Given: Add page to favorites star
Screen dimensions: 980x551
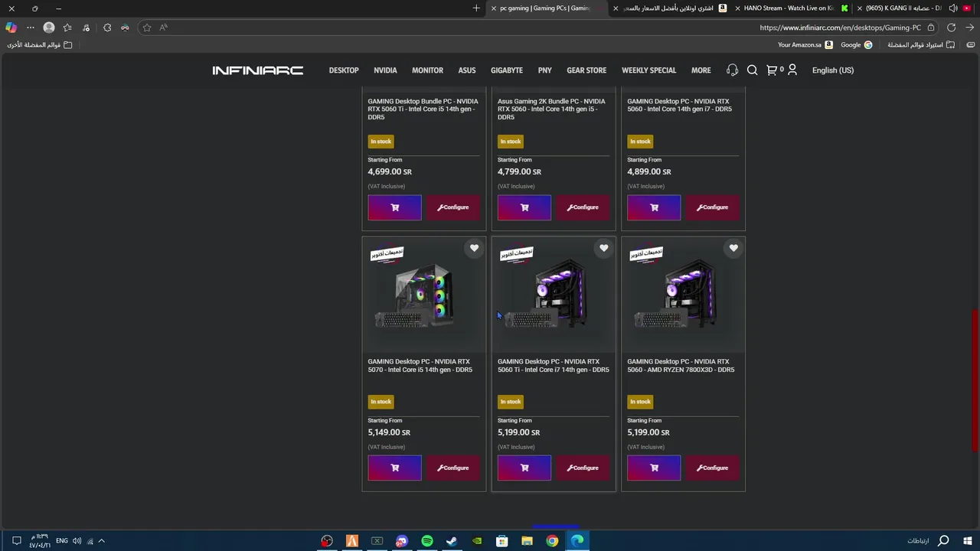Looking at the screenshot, I should (x=147, y=28).
